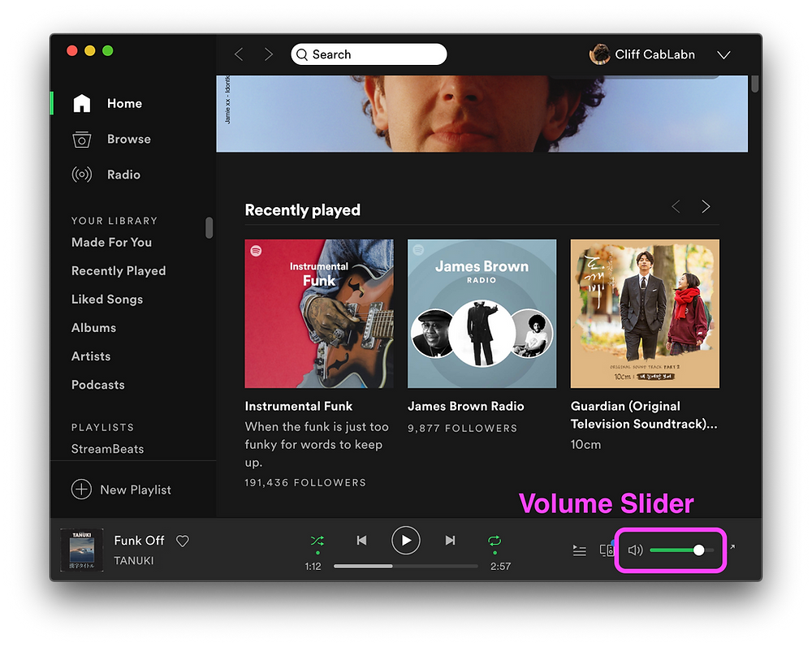The height and width of the screenshot is (647, 812).
Task: Click 191,436 FOLLOWERS text
Action: pyautogui.click(x=305, y=483)
